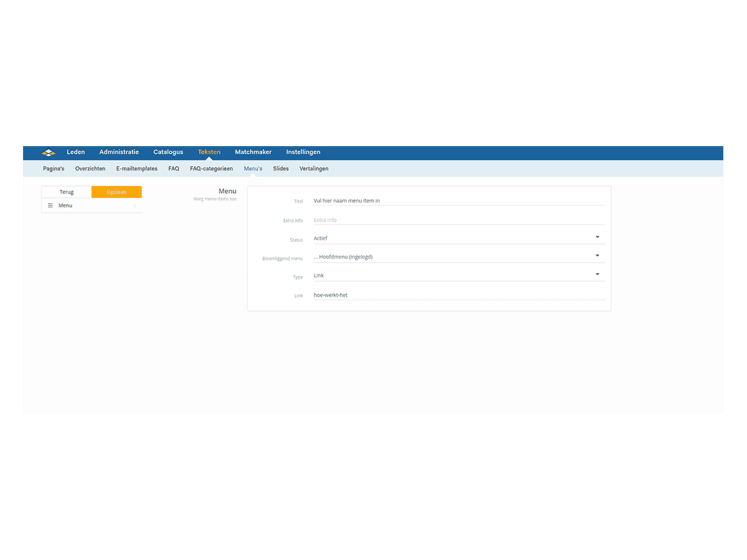Open the Administratie menu
Image resolution: width=747 pixels, height=560 pixels.
pyautogui.click(x=119, y=152)
